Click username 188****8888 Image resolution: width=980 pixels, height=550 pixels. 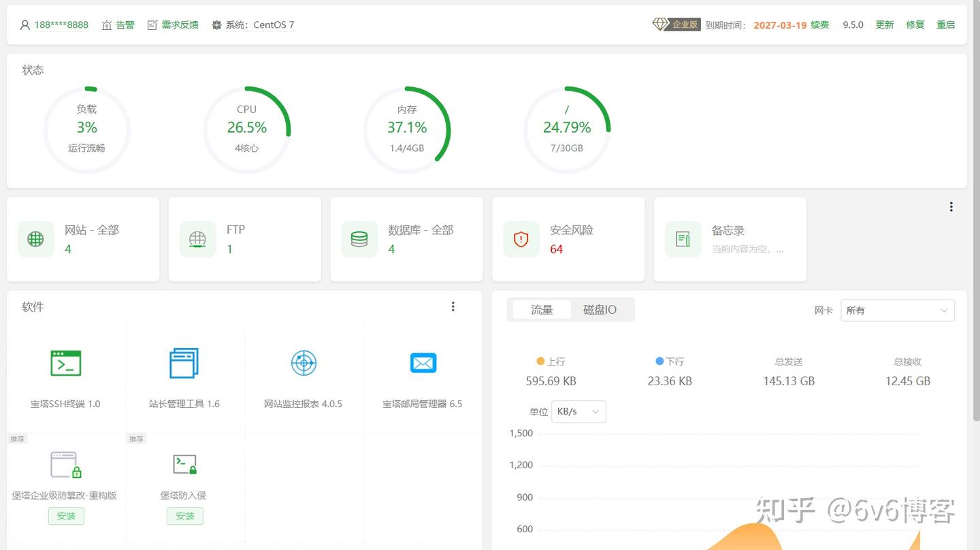point(61,25)
